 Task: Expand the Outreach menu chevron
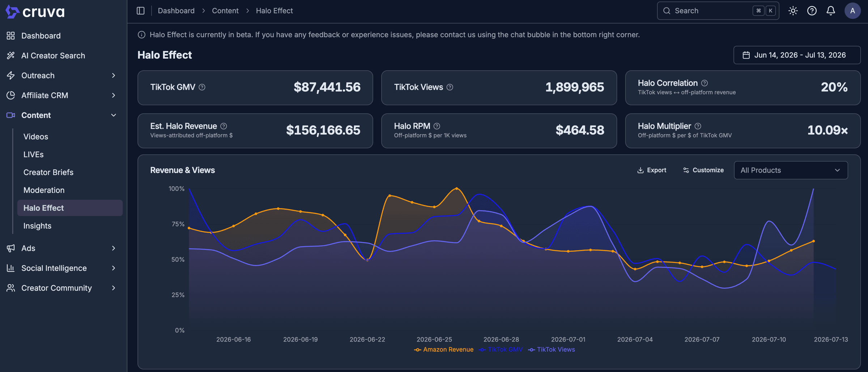(114, 75)
